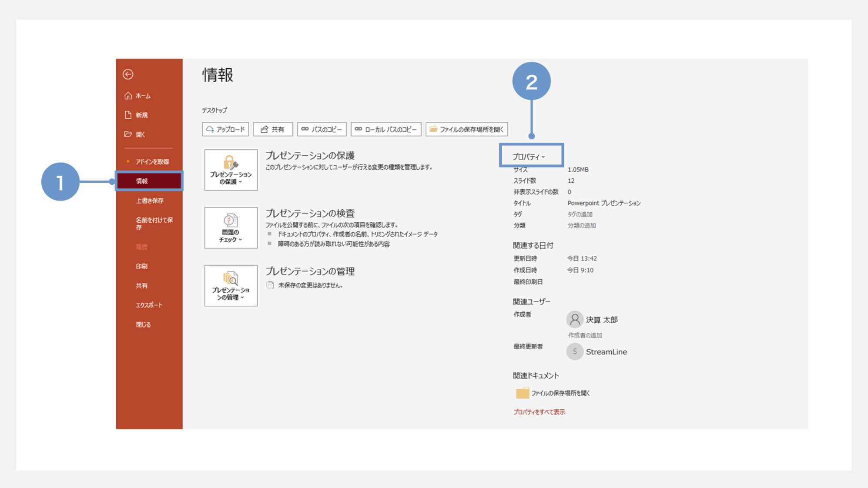The width and height of the screenshot is (868, 488).
Task: Click 分類の追加 field
Action: [582, 225]
